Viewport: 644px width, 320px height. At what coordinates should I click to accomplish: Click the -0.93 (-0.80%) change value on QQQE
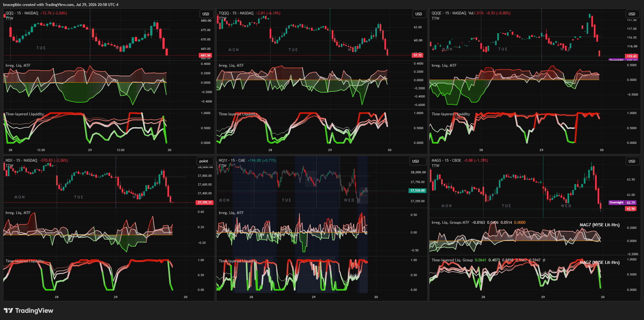point(498,13)
